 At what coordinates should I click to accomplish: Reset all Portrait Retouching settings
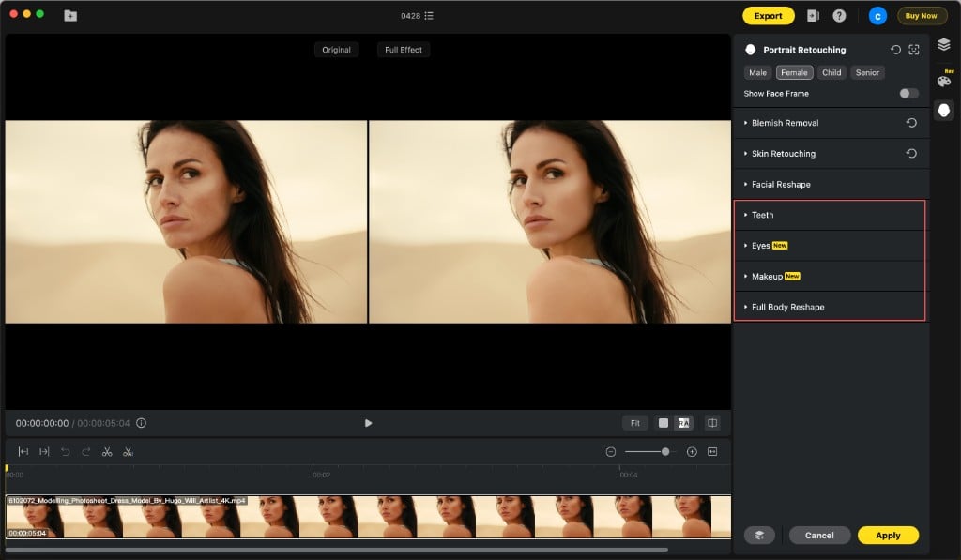click(x=895, y=50)
